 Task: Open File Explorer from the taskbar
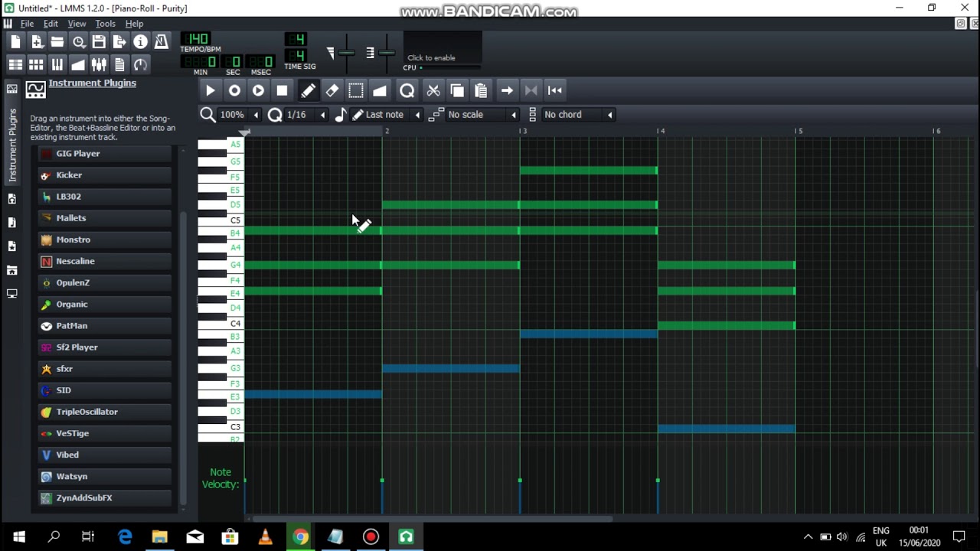[159, 537]
